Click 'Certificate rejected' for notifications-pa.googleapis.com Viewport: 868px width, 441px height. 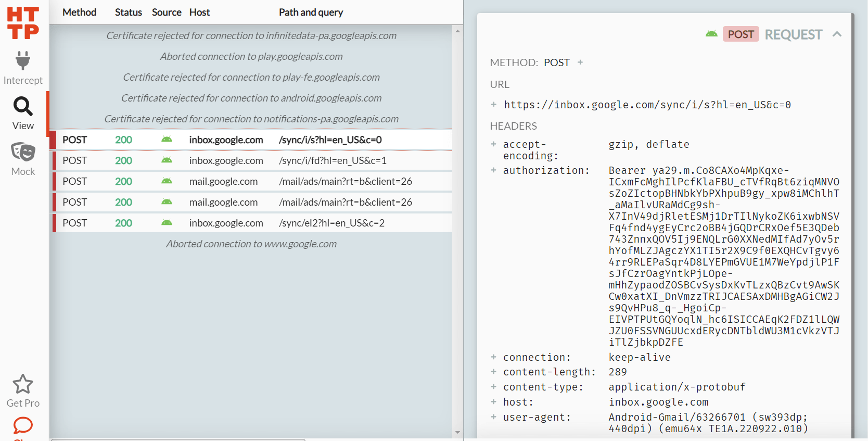(x=251, y=119)
